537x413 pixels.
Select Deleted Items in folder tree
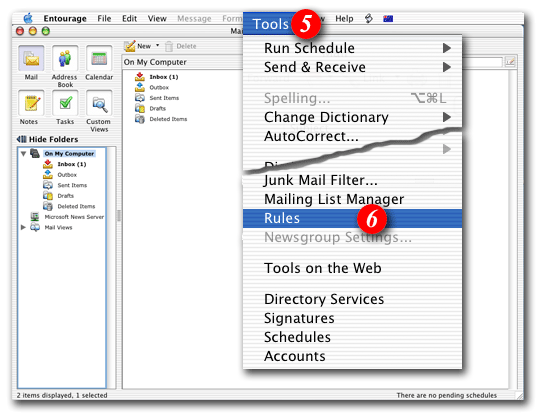pos(76,206)
